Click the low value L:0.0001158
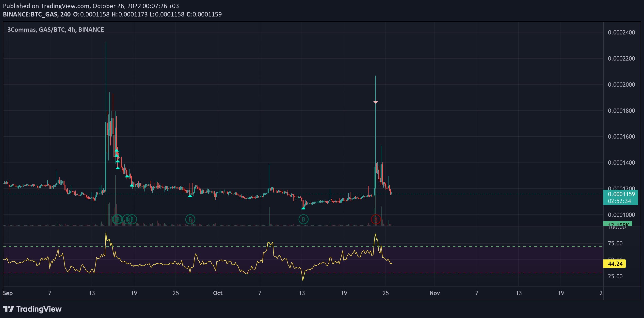 167,14
